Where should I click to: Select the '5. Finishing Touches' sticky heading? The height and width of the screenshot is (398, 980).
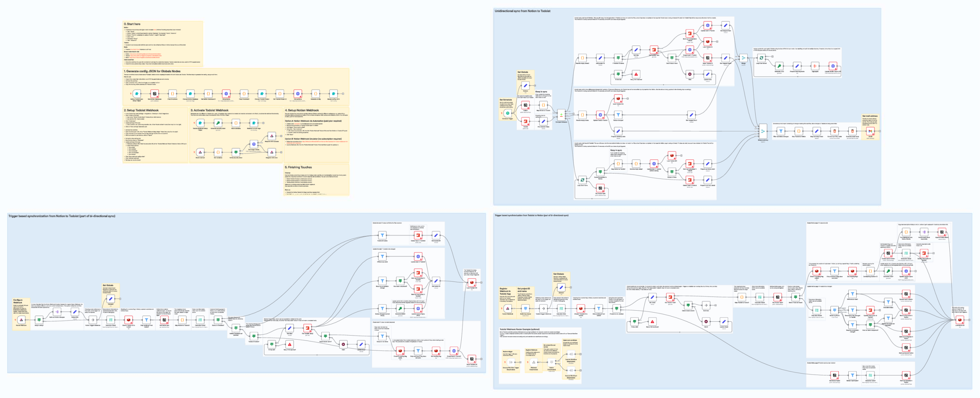pyautogui.click(x=298, y=167)
